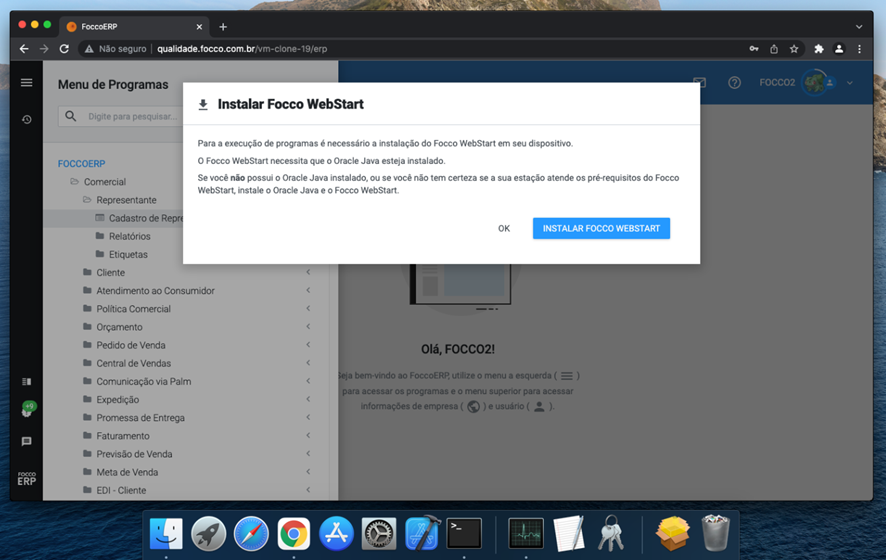Expand the Orçamento chevron
This screenshot has height=560, width=886.
pos(309,326)
